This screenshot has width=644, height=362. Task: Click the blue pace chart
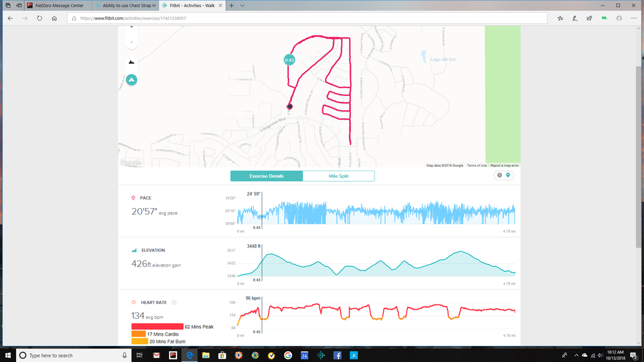coord(376,213)
